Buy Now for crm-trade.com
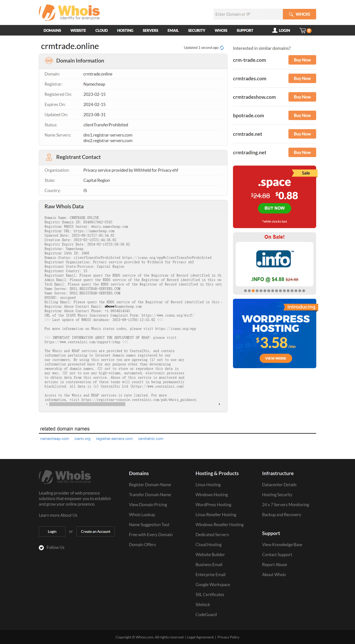 302,60
